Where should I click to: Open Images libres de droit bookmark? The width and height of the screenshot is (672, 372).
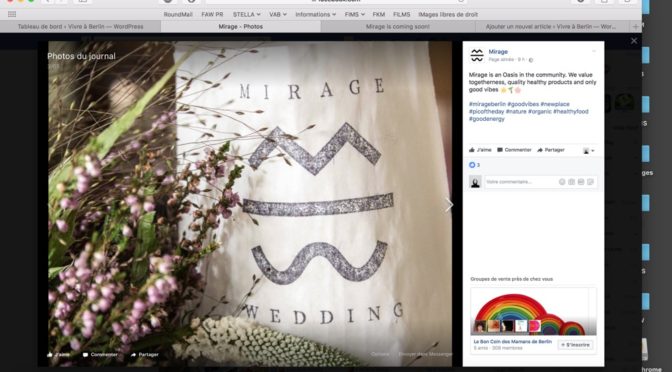(448, 15)
